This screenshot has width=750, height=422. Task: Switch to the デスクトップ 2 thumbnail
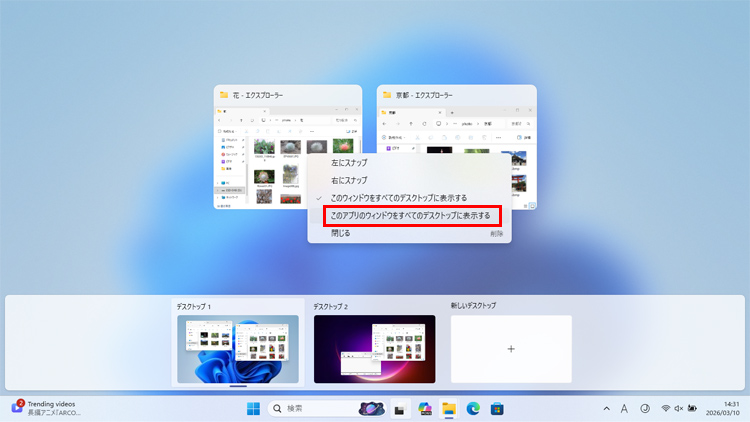pos(374,349)
